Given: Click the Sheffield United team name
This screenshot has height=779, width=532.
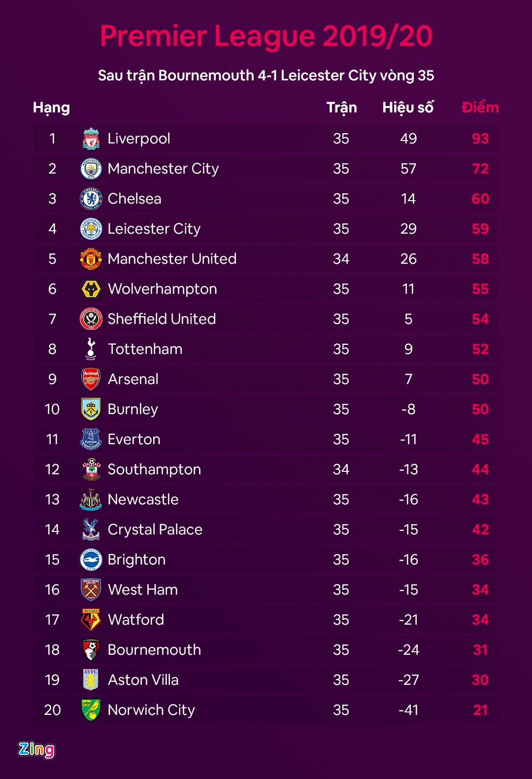Looking at the screenshot, I should click(162, 319).
